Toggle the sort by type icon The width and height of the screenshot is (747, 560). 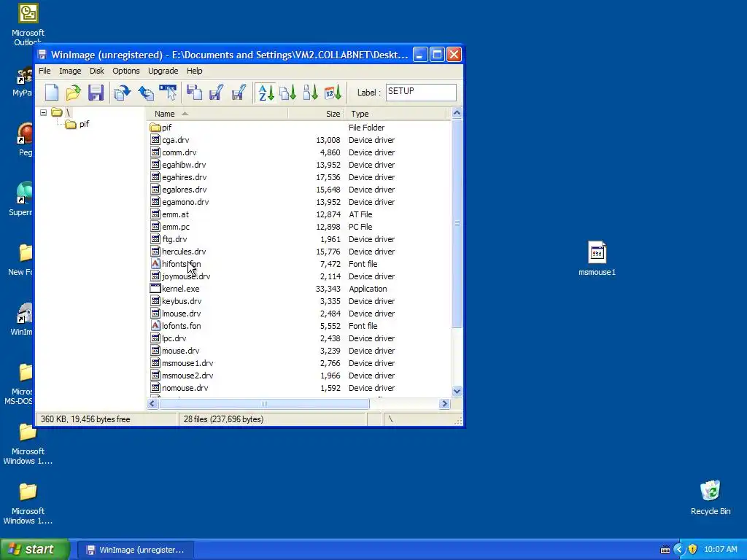click(287, 93)
